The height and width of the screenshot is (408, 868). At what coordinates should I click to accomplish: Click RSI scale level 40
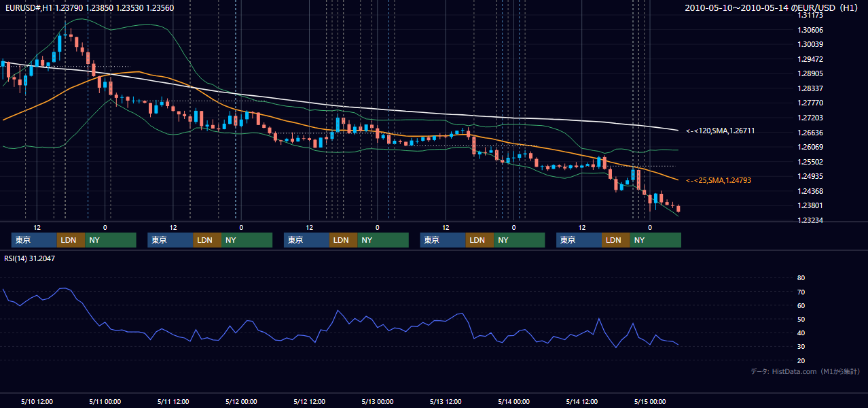pos(801,333)
